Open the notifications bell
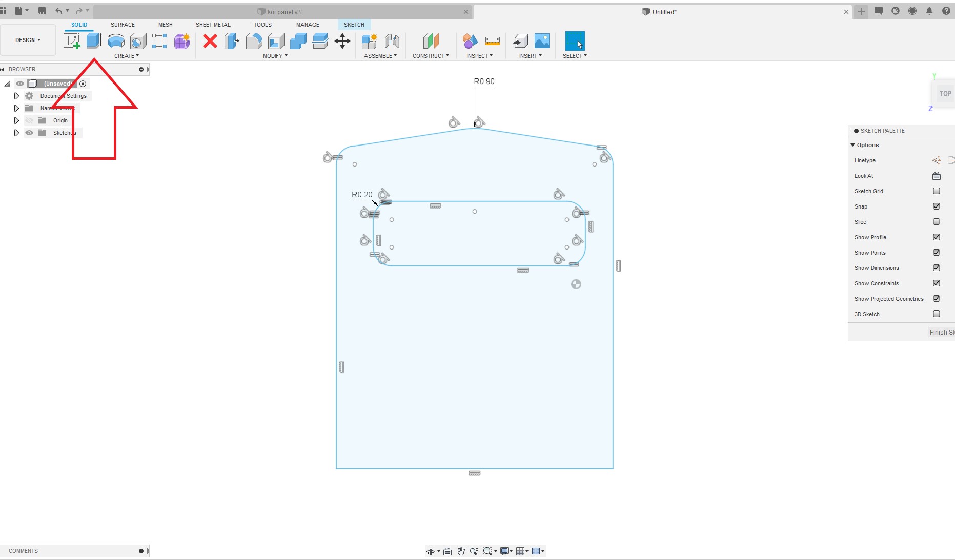955x560 pixels. coord(929,11)
